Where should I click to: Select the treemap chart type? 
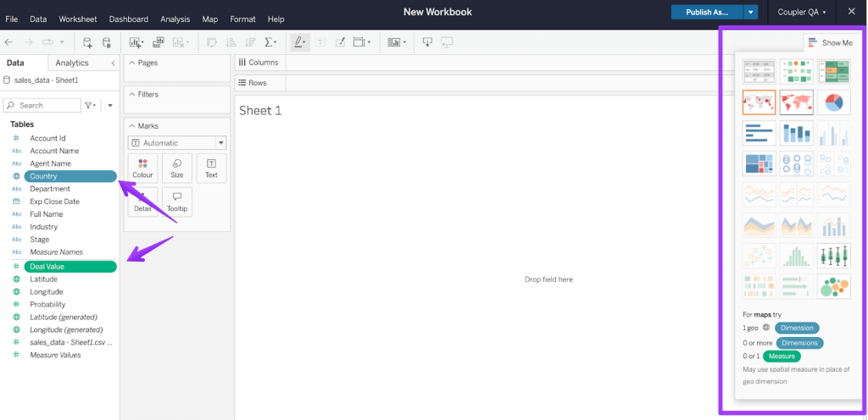759,164
